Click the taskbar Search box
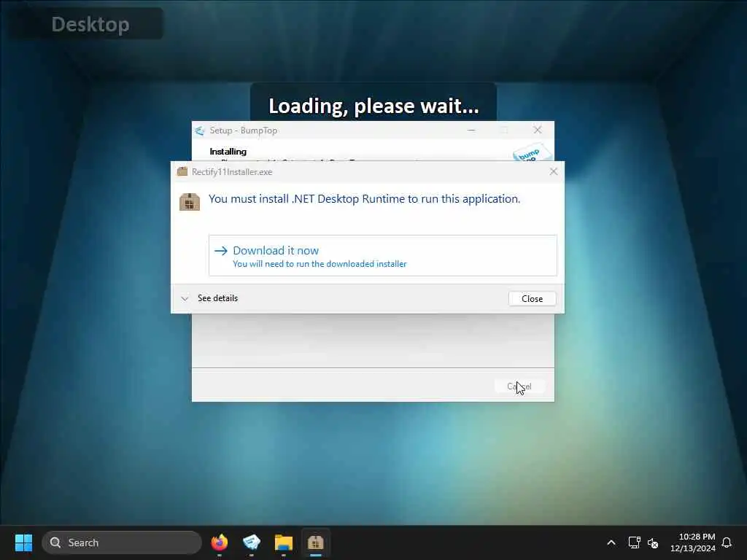 122,542
